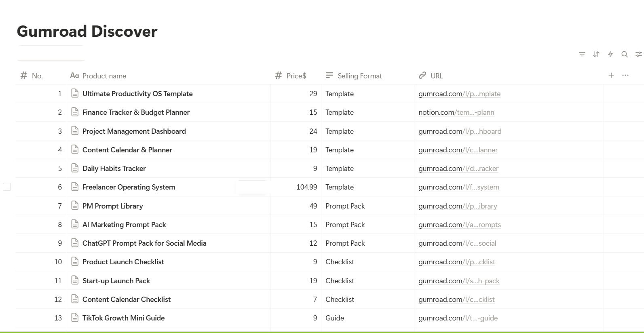Open PM Prompt Library gumroad link
This screenshot has height=333, width=644.
tap(458, 206)
